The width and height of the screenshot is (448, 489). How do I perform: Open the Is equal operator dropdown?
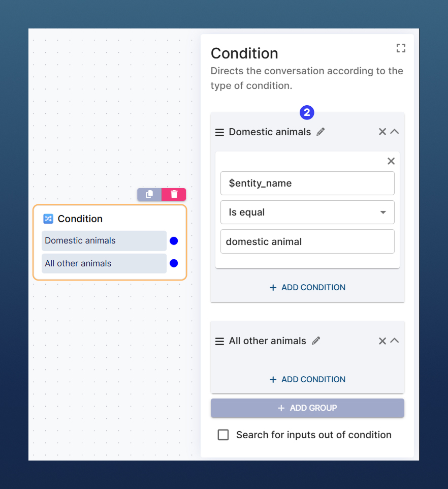[307, 212]
